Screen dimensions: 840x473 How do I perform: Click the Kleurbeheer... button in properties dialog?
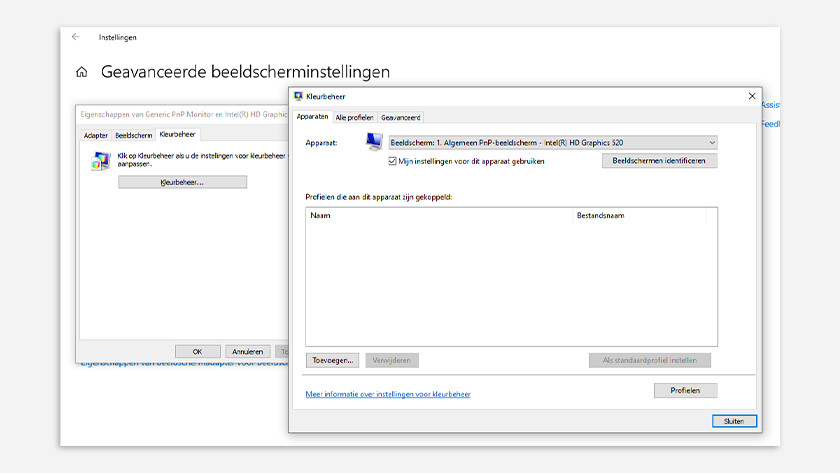[182, 182]
